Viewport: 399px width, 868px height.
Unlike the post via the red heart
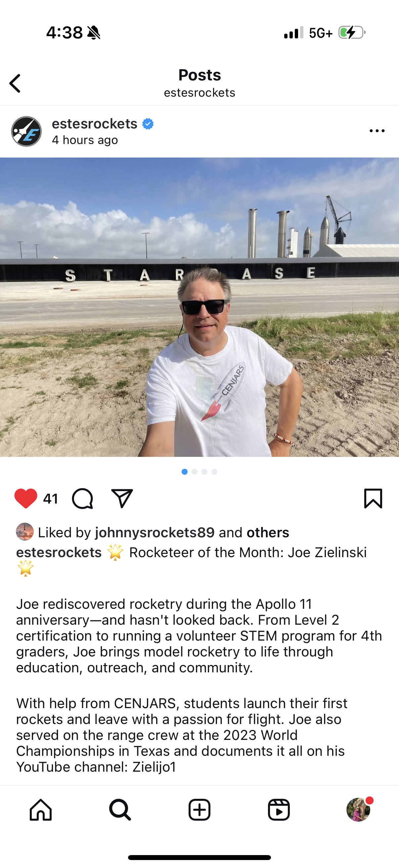click(25, 498)
